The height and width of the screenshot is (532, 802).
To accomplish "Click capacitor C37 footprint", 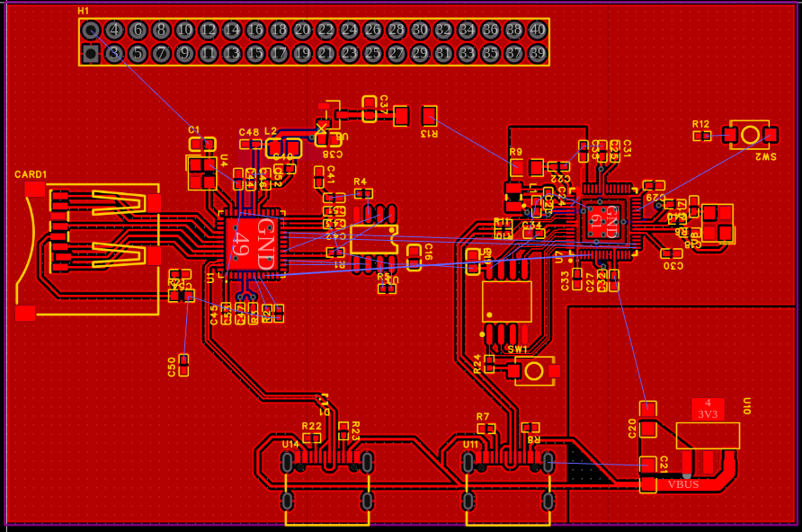I will pyautogui.click(x=369, y=109).
